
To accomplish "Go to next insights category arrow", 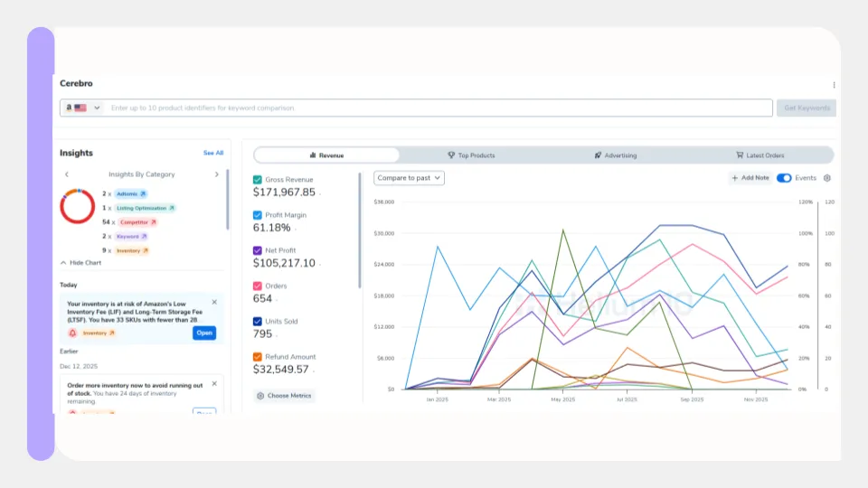I will point(216,174).
